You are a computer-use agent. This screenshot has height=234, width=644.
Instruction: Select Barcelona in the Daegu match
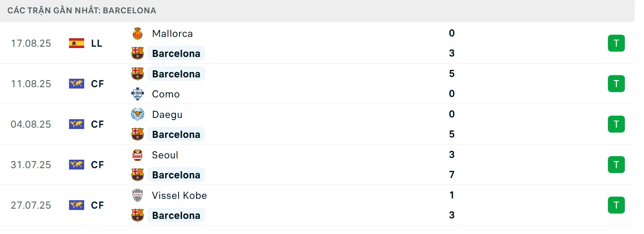pos(176,134)
